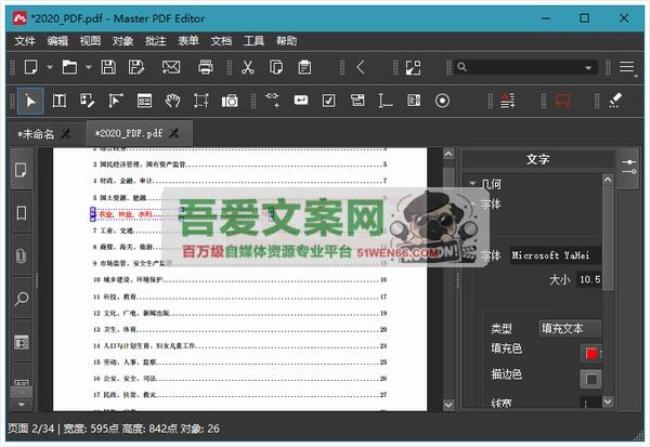Expand the 字体 section header
650x447 pixels.
point(490,204)
